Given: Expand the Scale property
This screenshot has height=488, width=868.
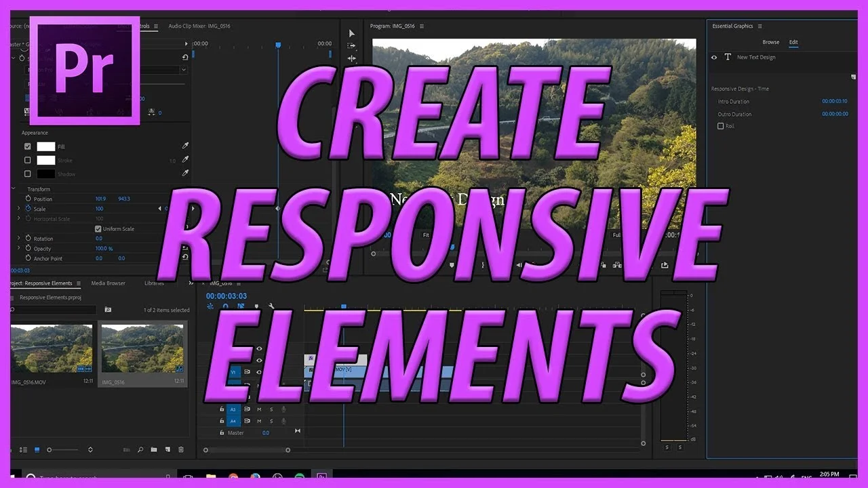Looking at the screenshot, I should (19, 209).
